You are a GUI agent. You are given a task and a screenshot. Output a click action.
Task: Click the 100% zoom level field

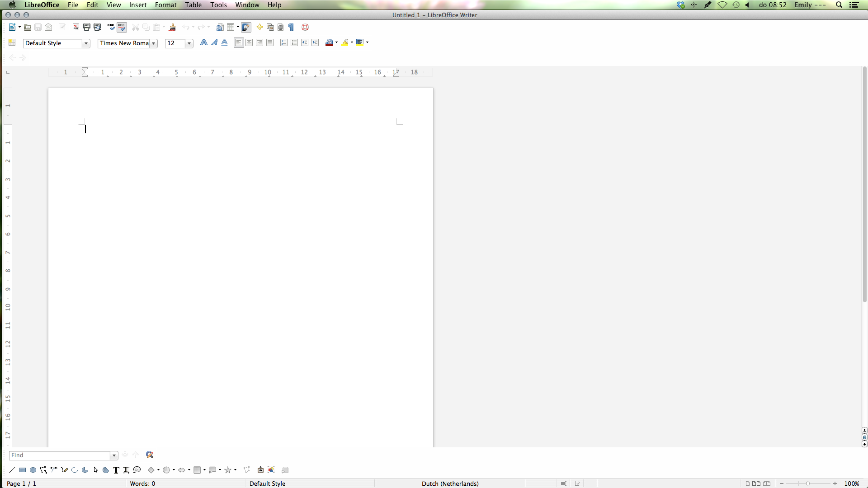(852, 483)
